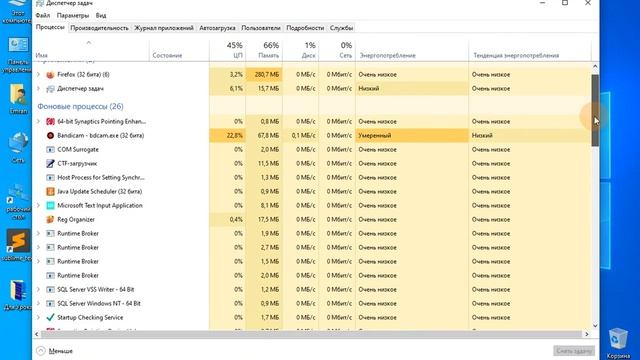Select the Процессы tab

pyautogui.click(x=50, y=27)
